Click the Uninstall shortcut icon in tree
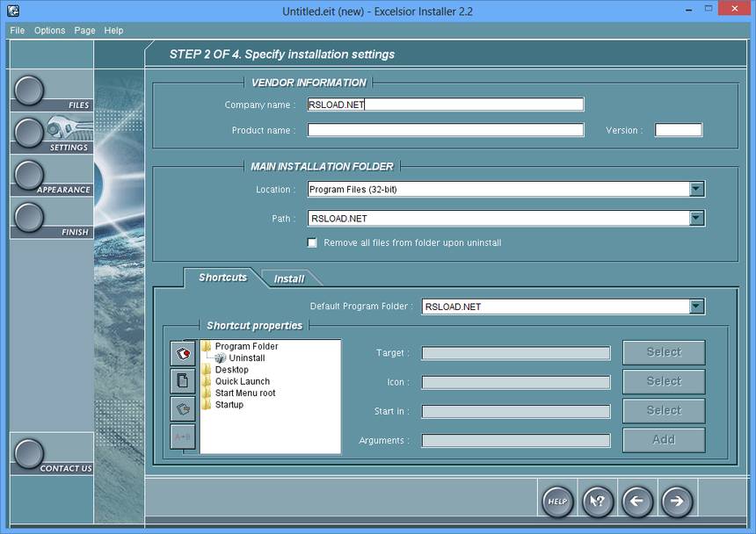Image resolution: width=756 pixels, height=534 pixels. (x=221, y=357)
